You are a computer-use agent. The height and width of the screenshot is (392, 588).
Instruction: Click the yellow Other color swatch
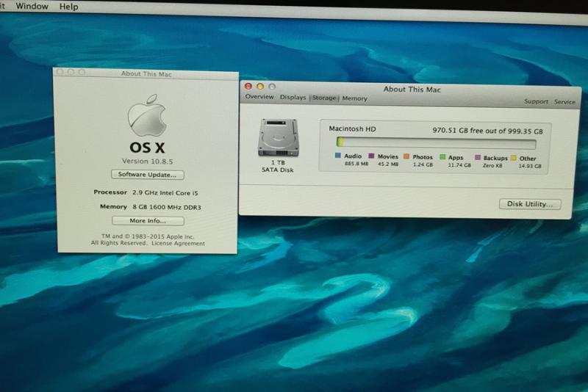click(x=513, y=158)
